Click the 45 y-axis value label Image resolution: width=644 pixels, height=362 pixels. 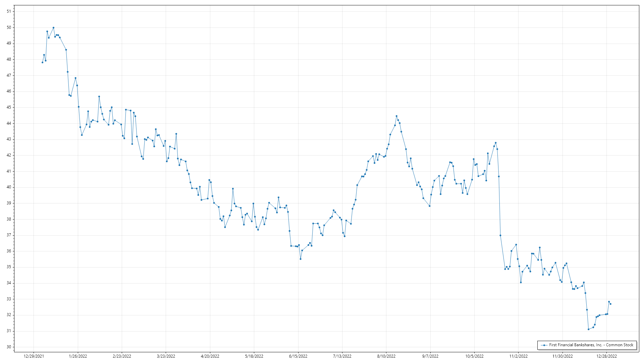pos(9,107)
